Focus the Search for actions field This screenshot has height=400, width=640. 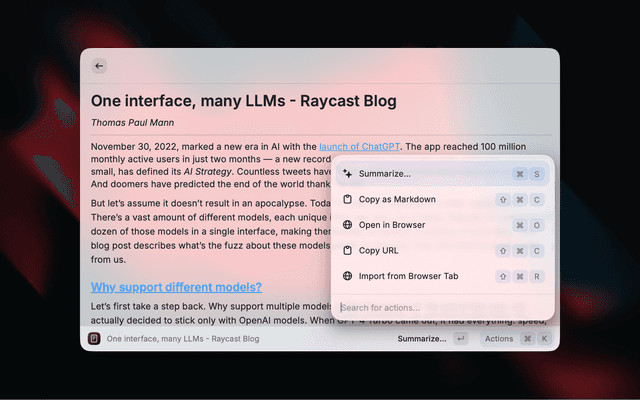click(x=440, y=308)
